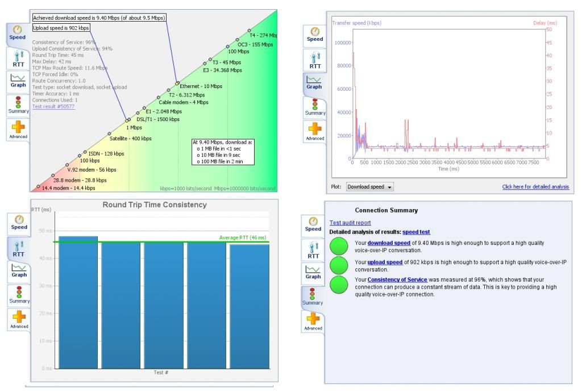Click the 'upload speed' link in Connection Summary
The image size is (582, 392).
385,262
